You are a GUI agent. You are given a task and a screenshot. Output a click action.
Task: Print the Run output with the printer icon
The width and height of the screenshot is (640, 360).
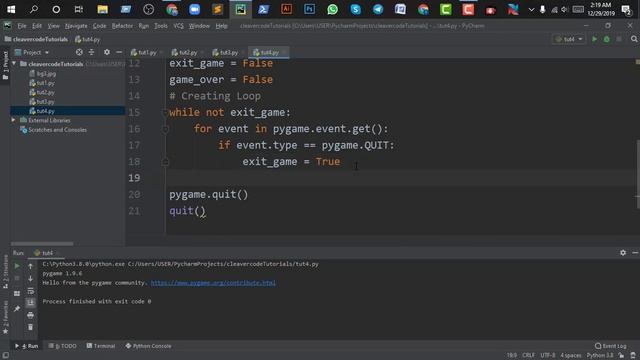(31, 315)
